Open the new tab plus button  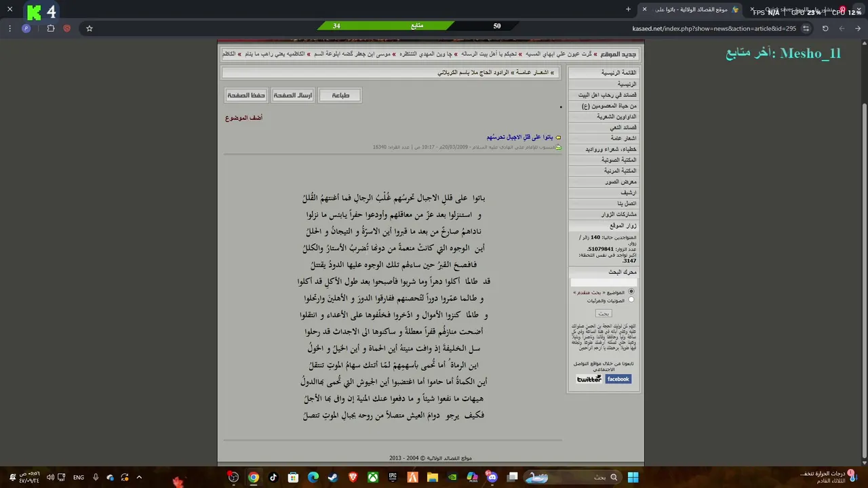(x=628, y=9)
